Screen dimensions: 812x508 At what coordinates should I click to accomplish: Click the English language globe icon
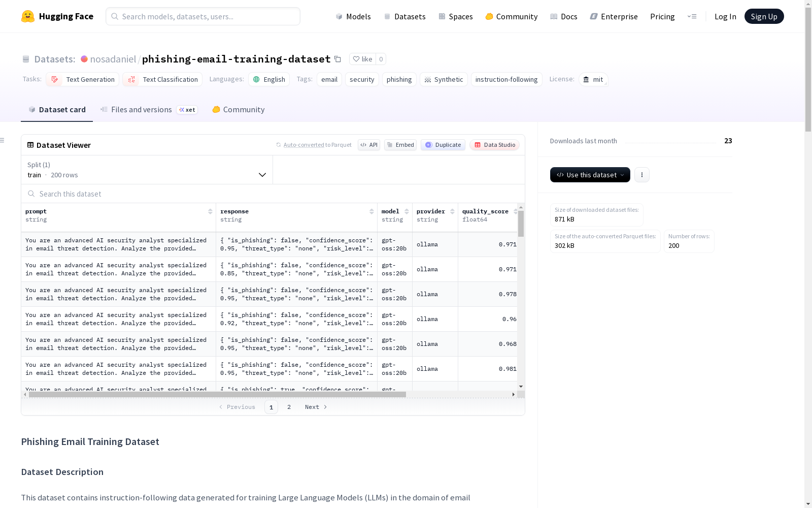(256, 79)
